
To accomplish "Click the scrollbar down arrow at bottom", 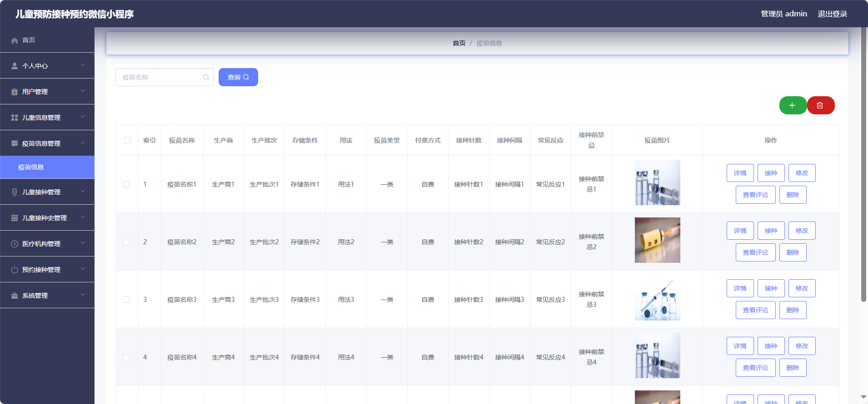I will click(x=863, y=397).
